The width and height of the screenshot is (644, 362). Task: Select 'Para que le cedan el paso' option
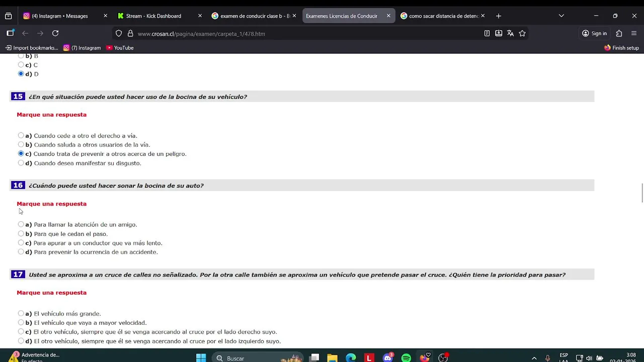pyautogui.click(x=21, y=234)
